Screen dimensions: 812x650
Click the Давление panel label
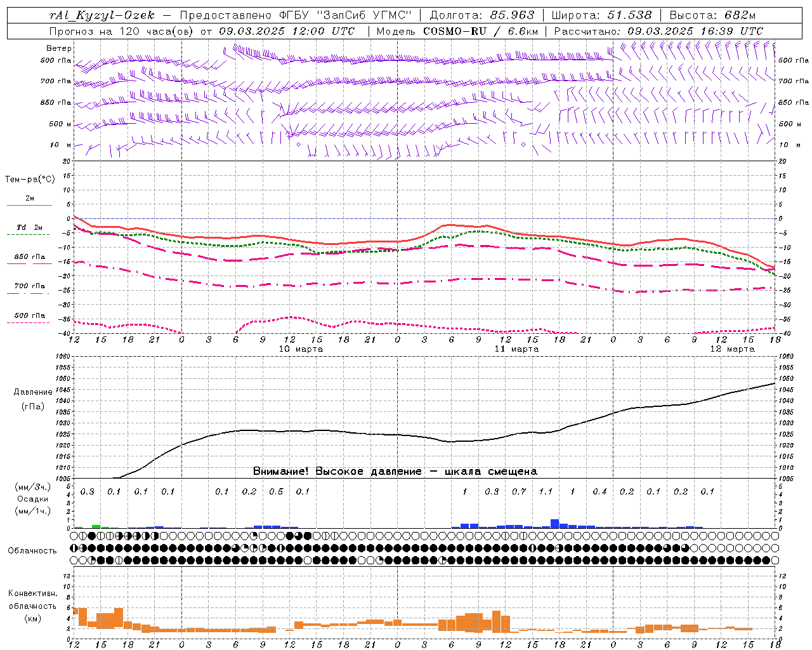click(x=33, y=392)
